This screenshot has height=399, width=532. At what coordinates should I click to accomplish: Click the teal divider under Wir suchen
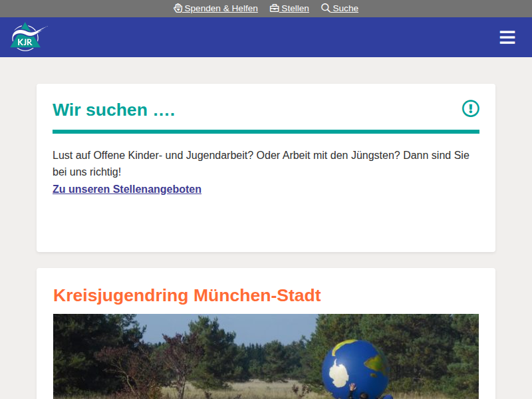pyautogui.click(x=266, y=130)
